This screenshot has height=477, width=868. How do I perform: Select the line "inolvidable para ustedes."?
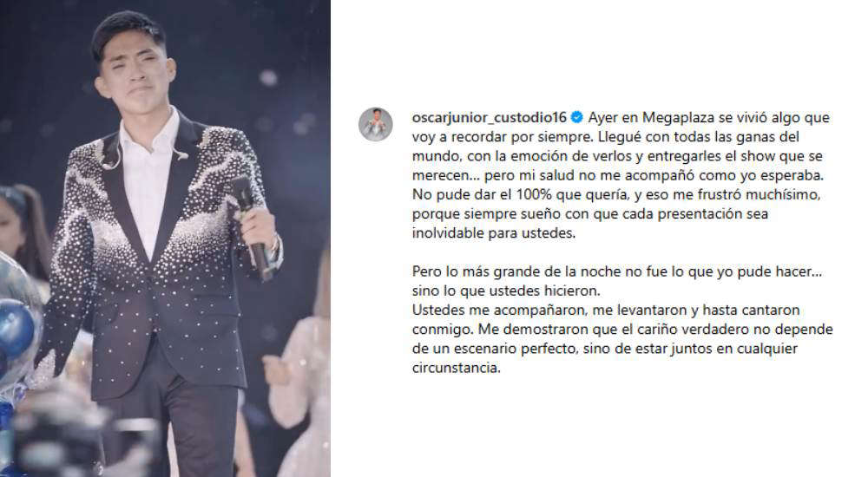tap(494, 233)
